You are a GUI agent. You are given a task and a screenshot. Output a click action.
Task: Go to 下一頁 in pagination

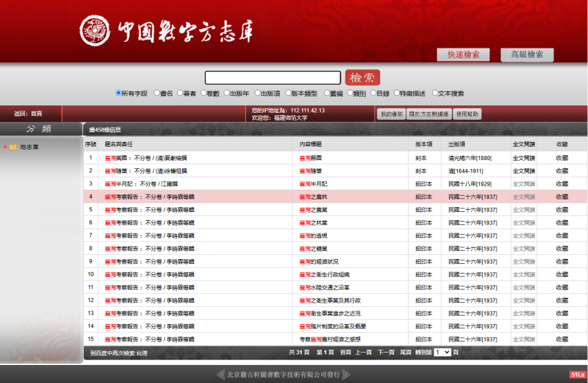pyautogui.click(x=386, y=353)
